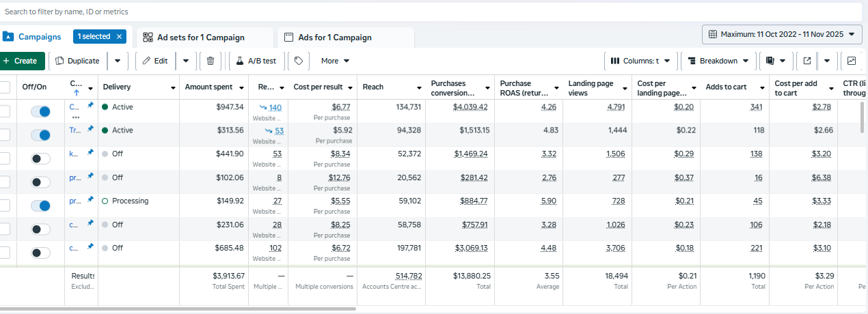Click the green Create button
This screenshot has height=314, width=868.
pyautogui.click(x=21, y=61)
